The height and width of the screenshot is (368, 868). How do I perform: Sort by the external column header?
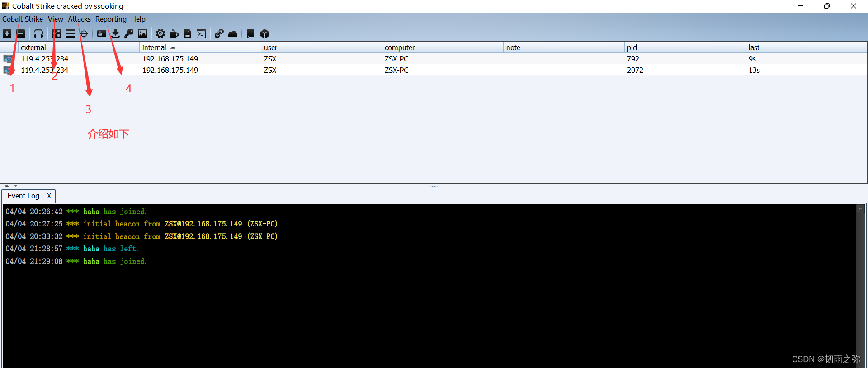(79, 47)
